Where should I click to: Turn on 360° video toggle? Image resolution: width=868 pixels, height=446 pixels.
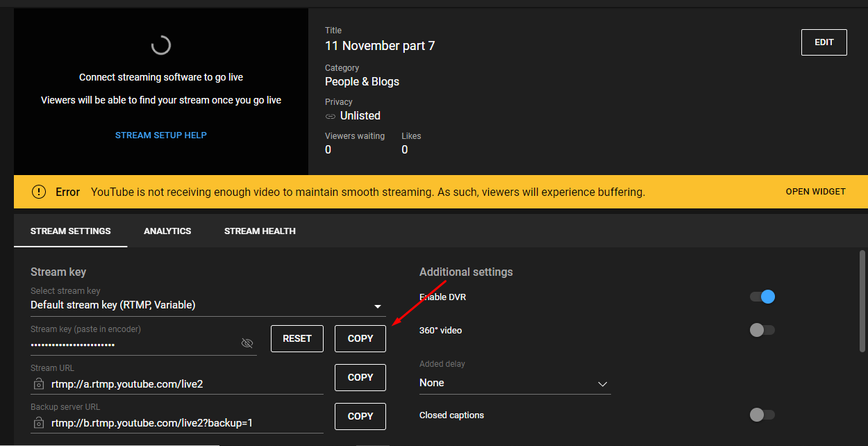pos(762,331)
